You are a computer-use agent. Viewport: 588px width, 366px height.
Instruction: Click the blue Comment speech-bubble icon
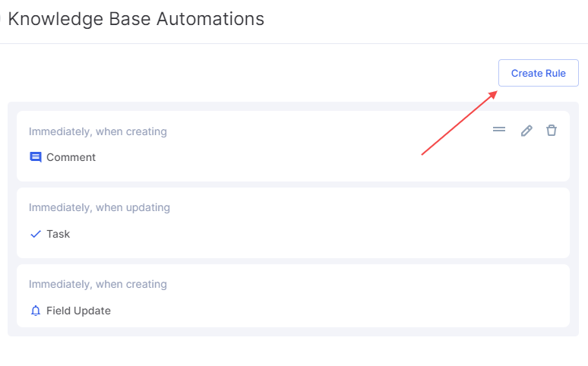click(x=36, y=157)
